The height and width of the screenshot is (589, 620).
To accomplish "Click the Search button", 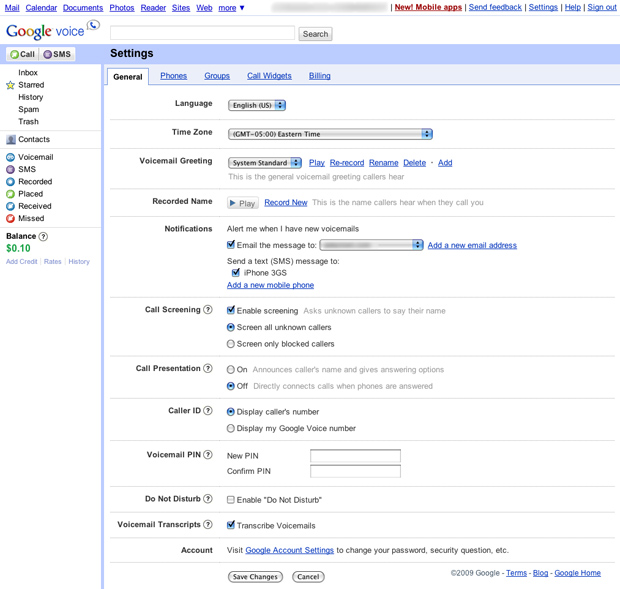I will click(316, 34).
